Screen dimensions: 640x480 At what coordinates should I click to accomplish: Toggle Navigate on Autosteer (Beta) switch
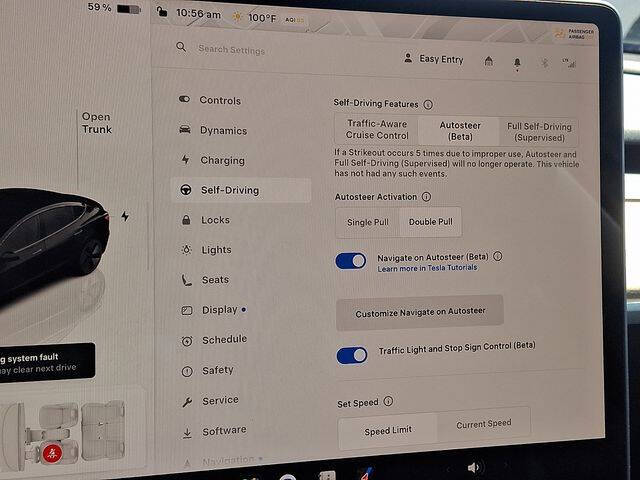click(x=351, y=261)
